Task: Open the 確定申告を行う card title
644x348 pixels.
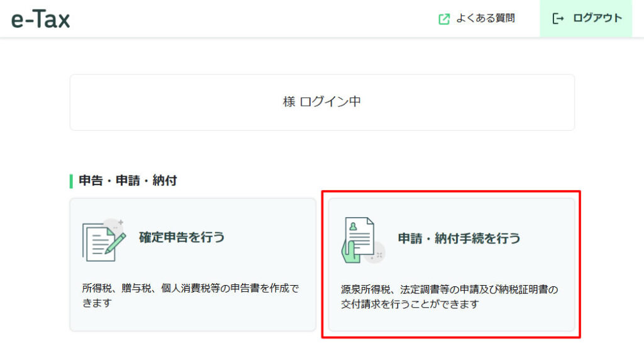Action: tap(182, 237)
